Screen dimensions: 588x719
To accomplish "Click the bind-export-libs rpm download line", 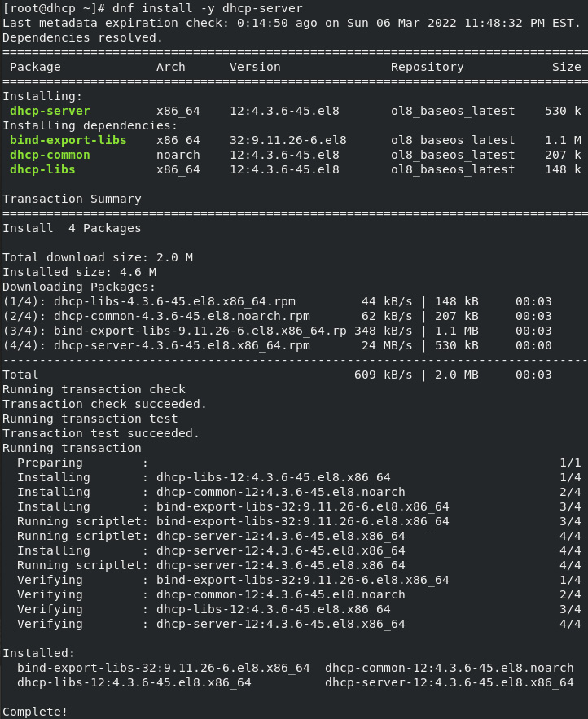I will click(x=277, y=331).
